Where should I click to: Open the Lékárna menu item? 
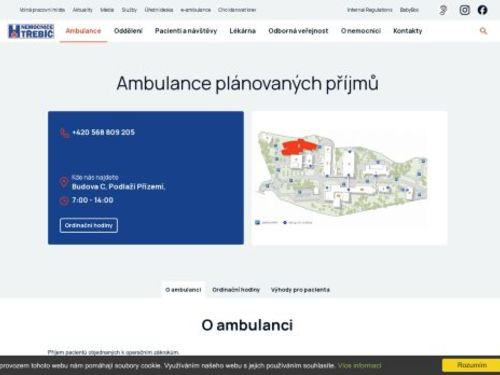coord(242,31)
